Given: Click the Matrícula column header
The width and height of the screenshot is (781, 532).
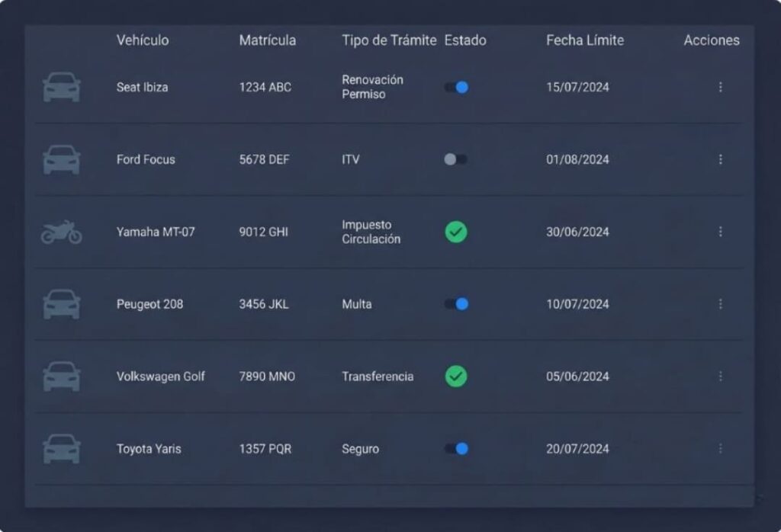Looking at the screenshot, I should pos(267,40).
